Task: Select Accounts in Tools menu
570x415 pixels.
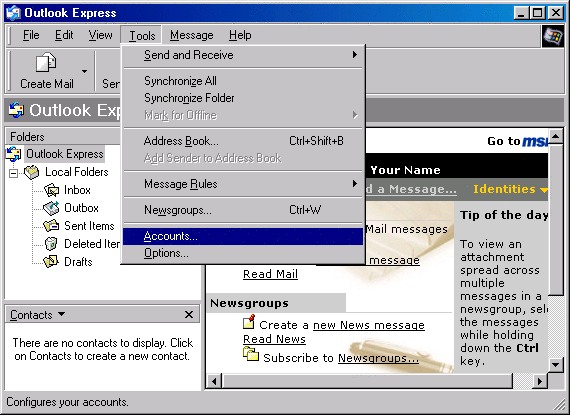Action: (x=243, y=236)
